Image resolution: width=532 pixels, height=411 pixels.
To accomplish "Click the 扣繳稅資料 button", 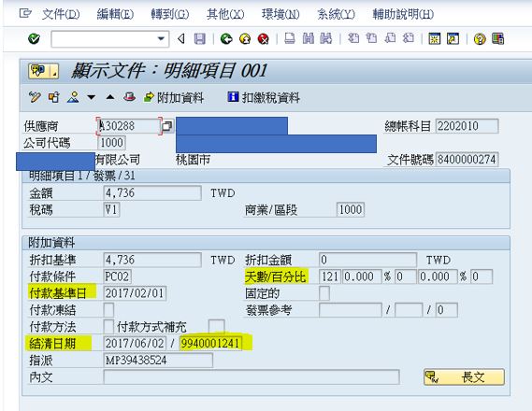I will click(264, 98).
